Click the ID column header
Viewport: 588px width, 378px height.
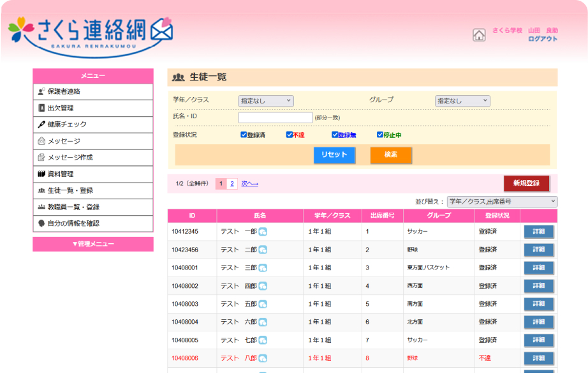(x=192, y=216)
